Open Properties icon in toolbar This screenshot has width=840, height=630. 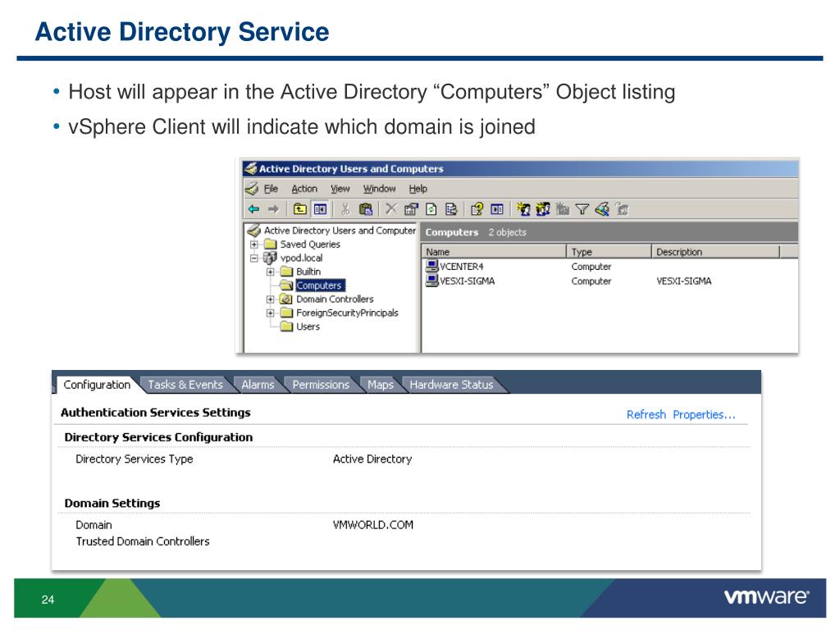tap(411, 209)
